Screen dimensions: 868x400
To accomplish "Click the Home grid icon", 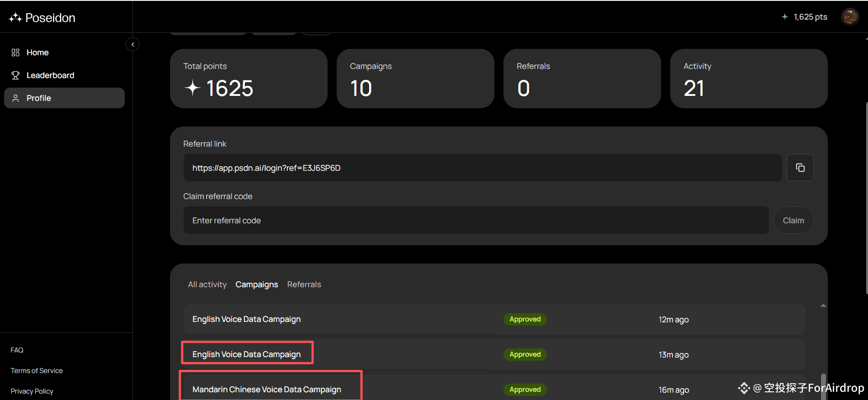I will point(16,53).
